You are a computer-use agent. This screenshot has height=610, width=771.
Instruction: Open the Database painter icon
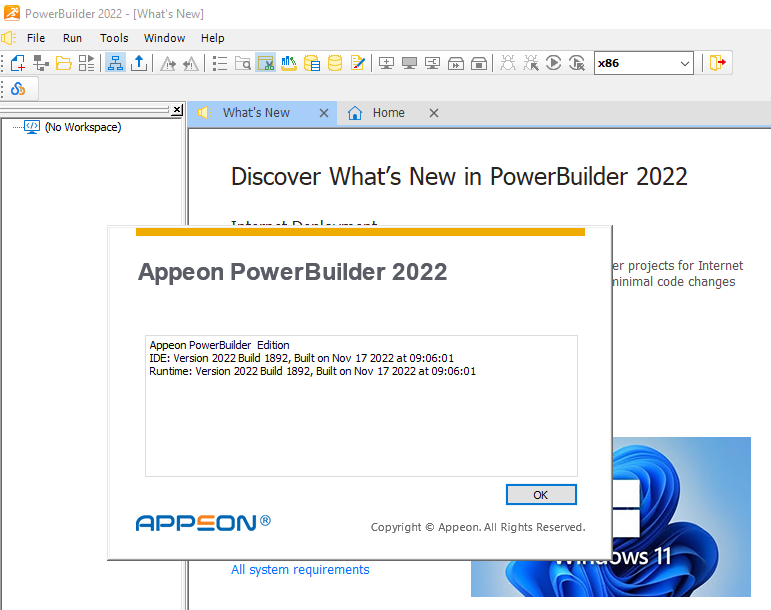pos(335,63)
